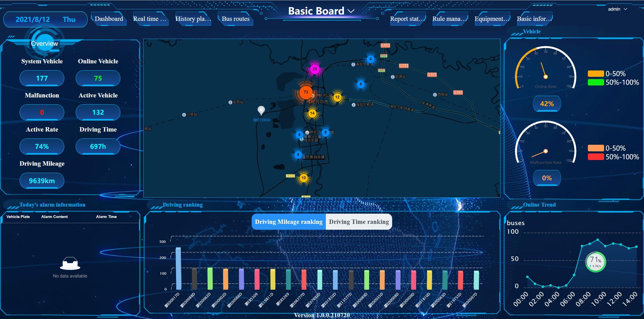Select the white bus location pin on map
Screen dimensions: 644x319
point(261,110)
